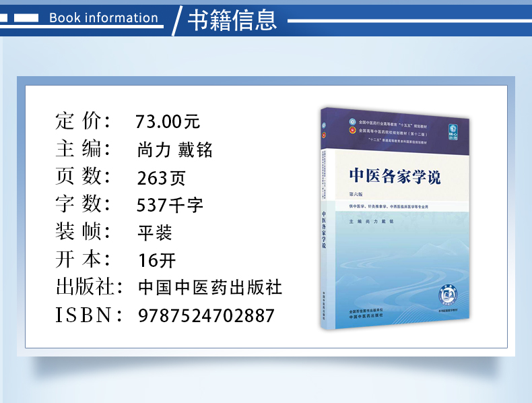The image size is (532, 403).
Task: Click the '书籍信息' heading
Action: tap(232, 20)
